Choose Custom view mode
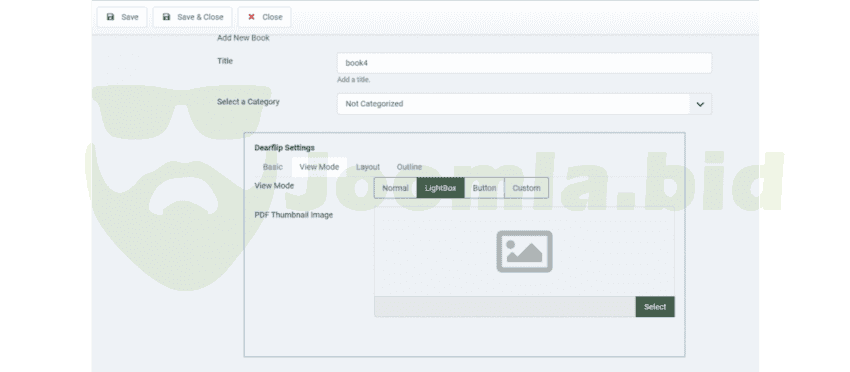The image size is (850, 372). [526, 188]
